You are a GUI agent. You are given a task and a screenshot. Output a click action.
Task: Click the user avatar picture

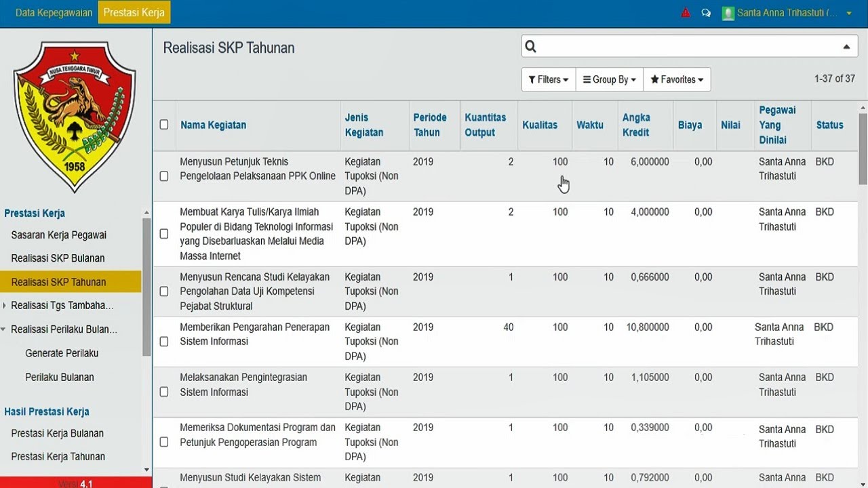click(x=728, y=13)
